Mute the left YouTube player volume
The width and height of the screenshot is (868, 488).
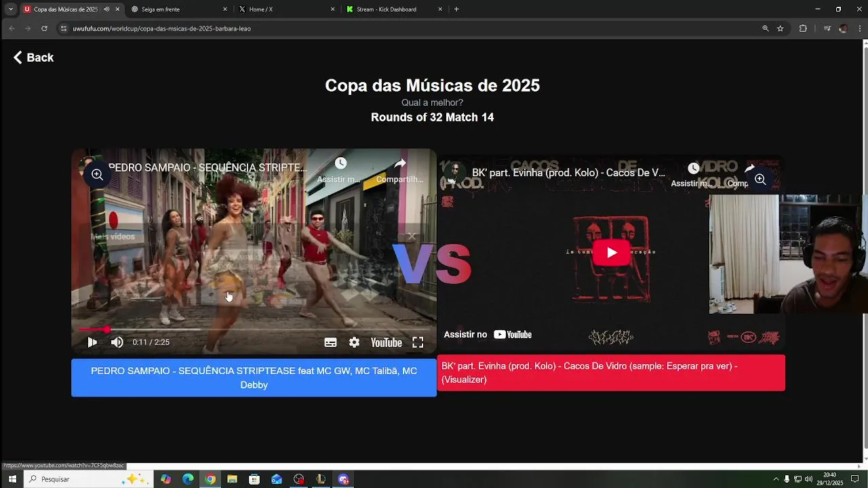point(117,342)
